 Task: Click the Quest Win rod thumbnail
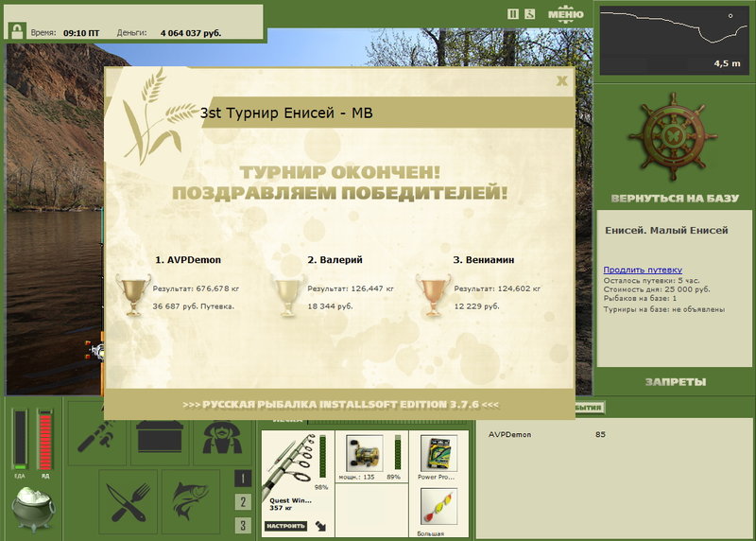[x=290, y=463]
